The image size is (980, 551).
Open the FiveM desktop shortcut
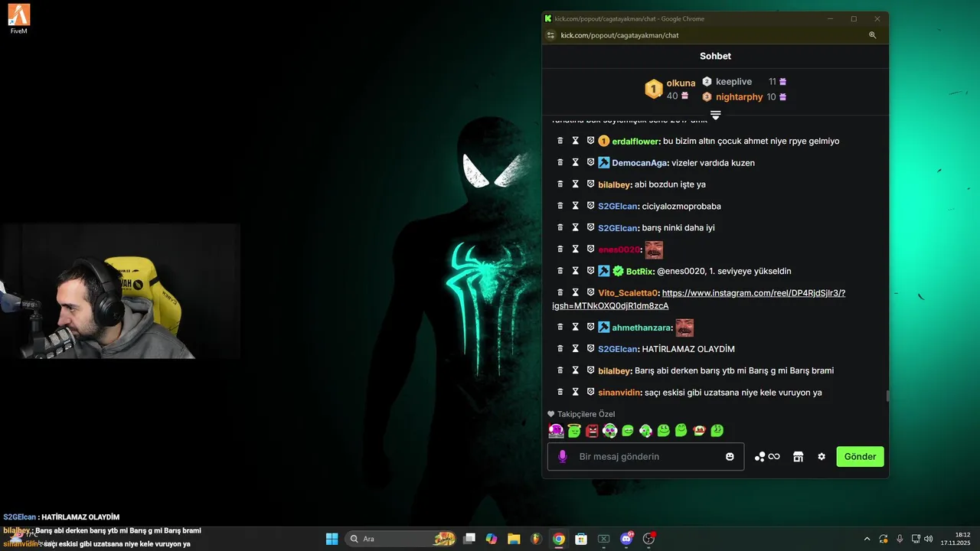[x=19, y=19]
